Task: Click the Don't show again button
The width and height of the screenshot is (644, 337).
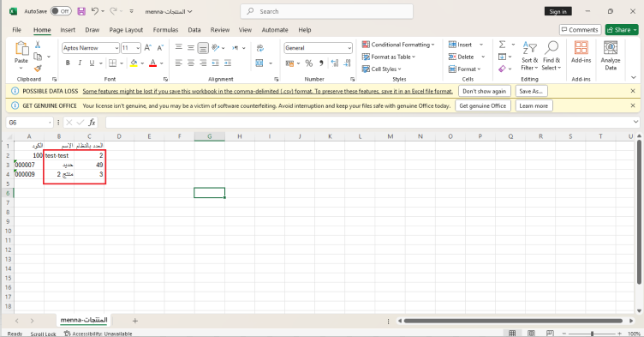Action: pyautogui.click(x=484, y=91)
